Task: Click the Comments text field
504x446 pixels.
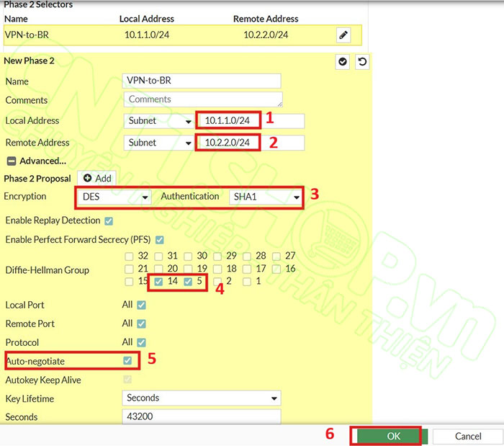Action: coord(202,99)
